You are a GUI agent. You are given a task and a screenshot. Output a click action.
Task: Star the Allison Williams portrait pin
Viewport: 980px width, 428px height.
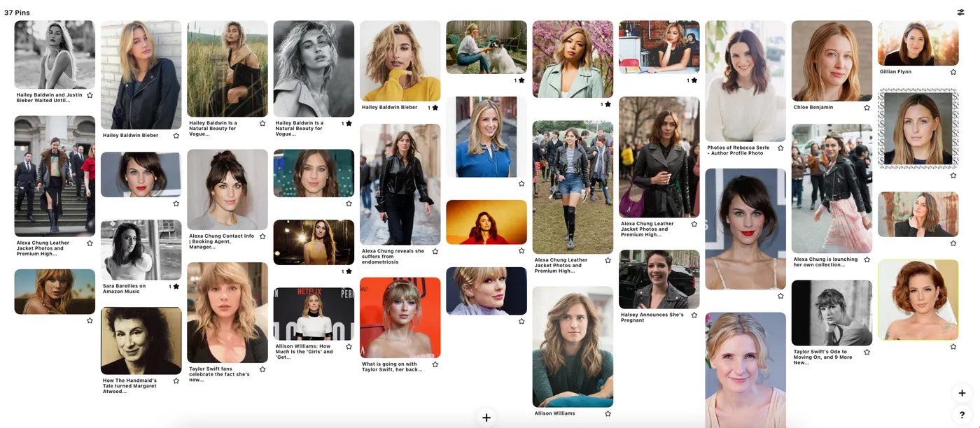coord(608,414)
